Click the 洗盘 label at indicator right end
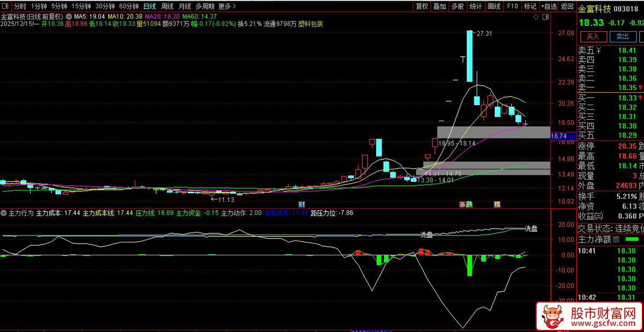This screenshot has width=644, height=332. pyautogui.click(x=532, y=228)
